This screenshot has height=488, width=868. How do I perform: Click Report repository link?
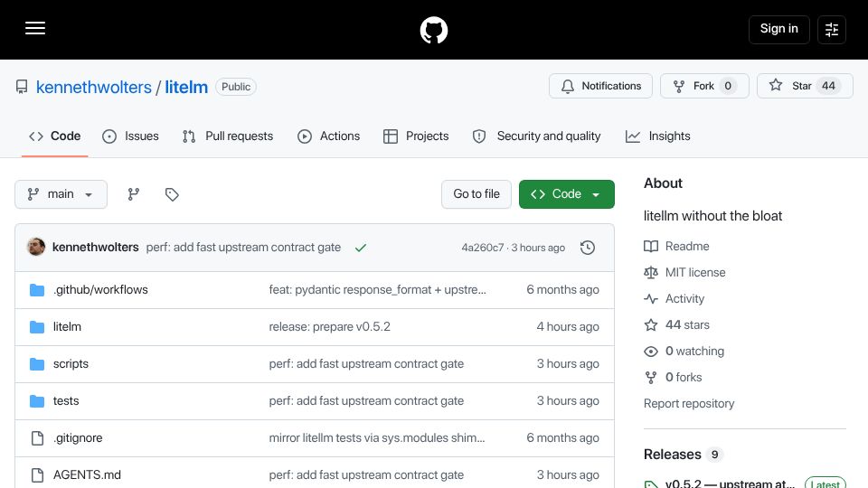coord(689,403)
